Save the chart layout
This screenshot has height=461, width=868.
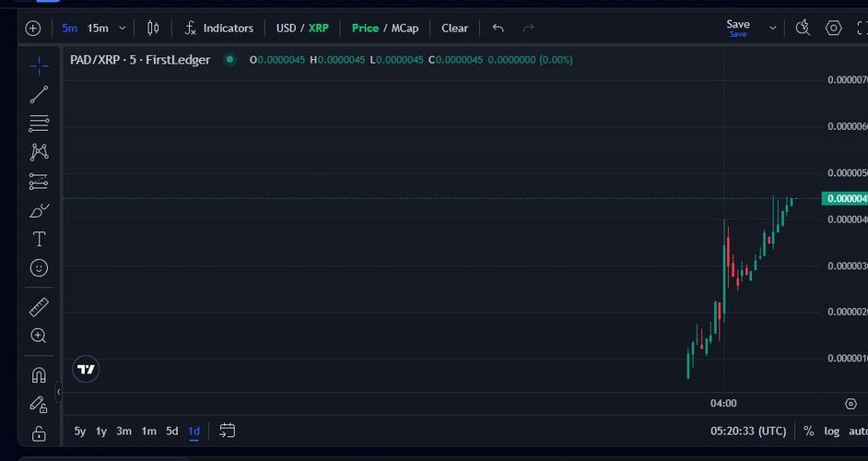coord(738,28)
